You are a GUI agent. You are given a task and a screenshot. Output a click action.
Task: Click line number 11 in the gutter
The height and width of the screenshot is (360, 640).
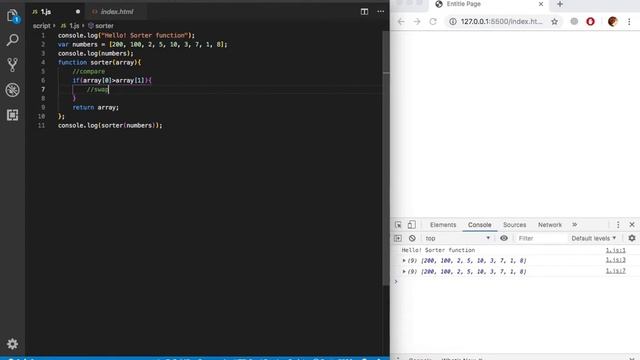pyautogui.click(x=41, y=125)
